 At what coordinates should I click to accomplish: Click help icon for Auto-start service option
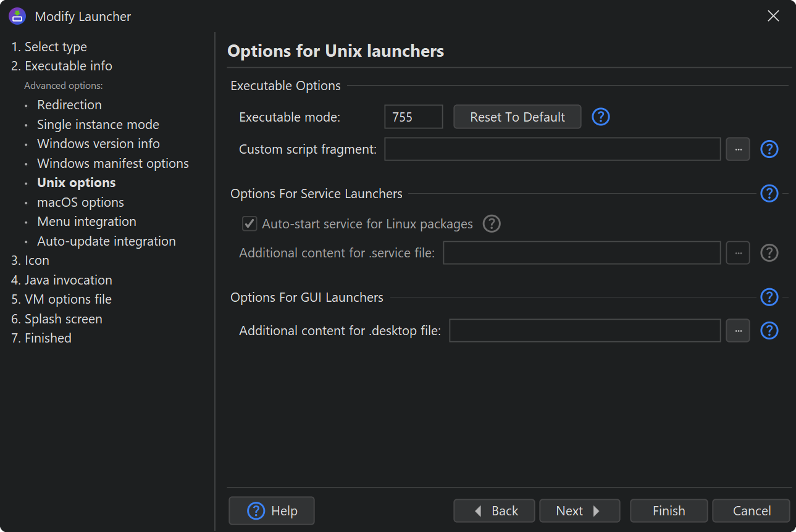click(x=491, y=223)
